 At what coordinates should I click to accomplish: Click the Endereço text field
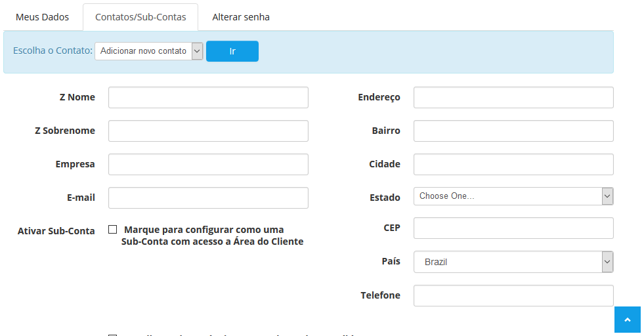point(513,97)
